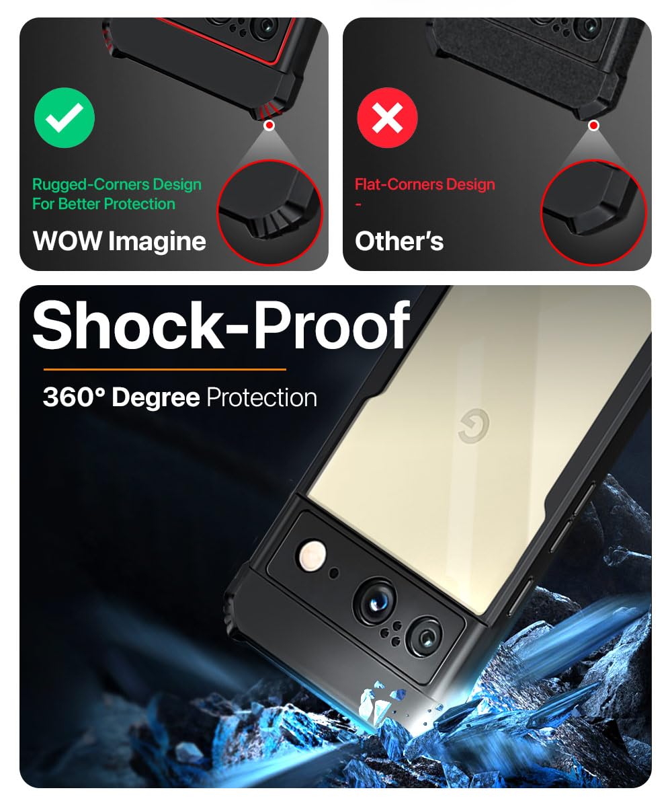Click red dot marker in WOW Imagine panel
Image resolution: width=672 pixels, height=807 pixels.
pos(269,125)
